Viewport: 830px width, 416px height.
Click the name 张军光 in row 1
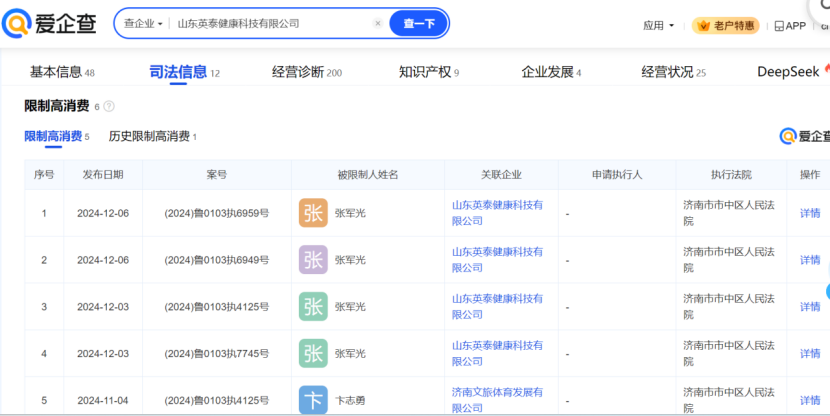[x=350, y=213]
